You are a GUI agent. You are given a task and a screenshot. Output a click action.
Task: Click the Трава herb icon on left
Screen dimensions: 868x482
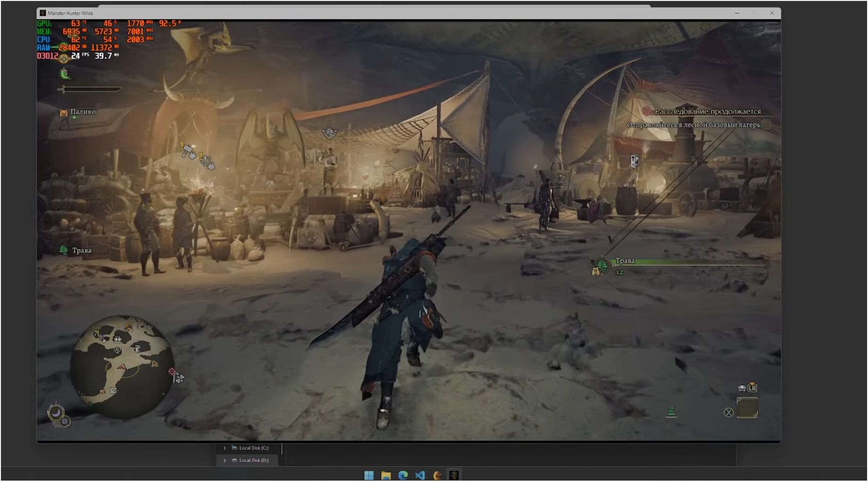pos(64,250)
